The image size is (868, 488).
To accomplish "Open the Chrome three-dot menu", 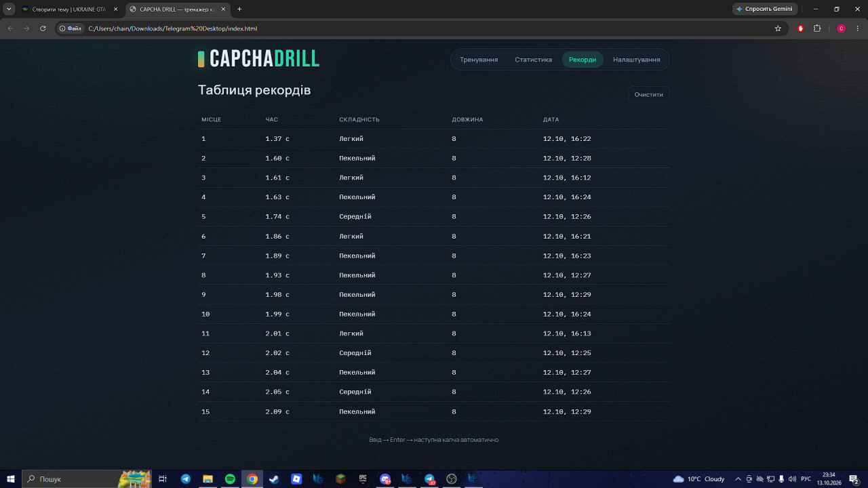I will point(858,28).
